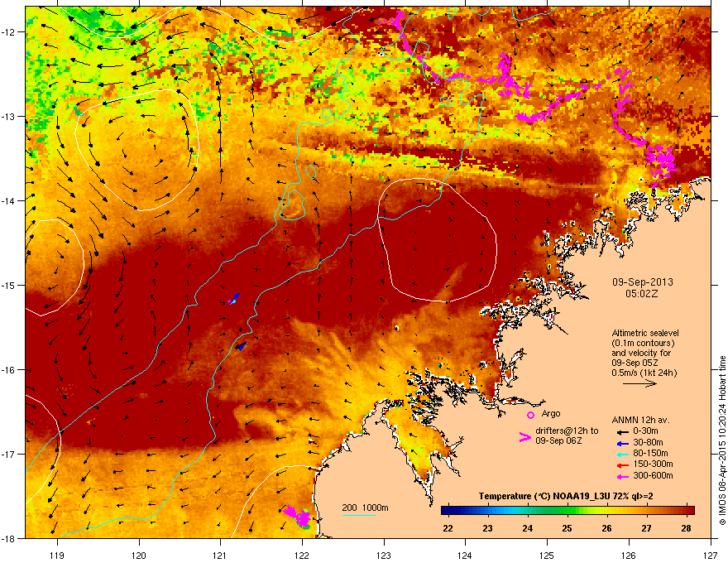Click the 300-600m depth label
Viewport: 728px width, 563px height.
[653, 475]
